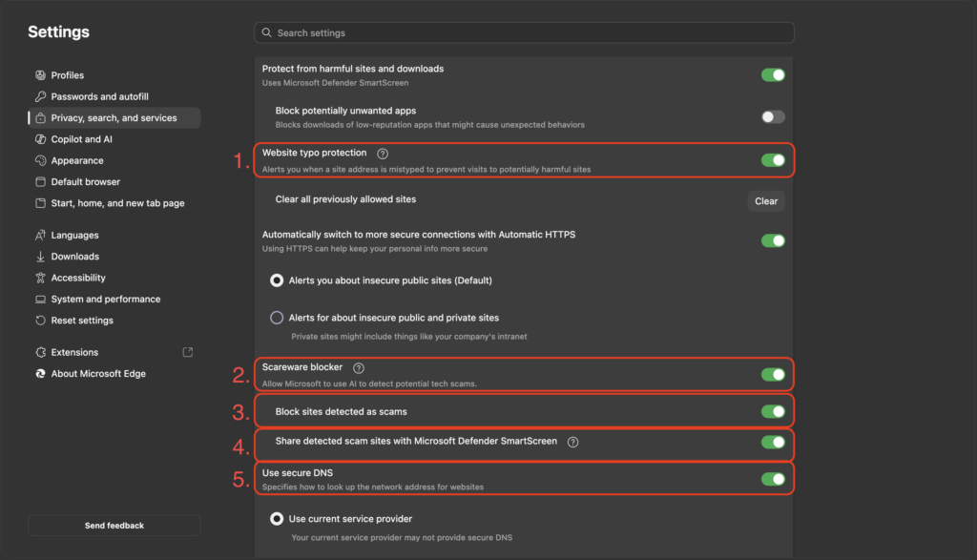Viewport: 977px width, 560px height.
Task: Clear all previously allowed sites
Action: (x=766, y=201)
